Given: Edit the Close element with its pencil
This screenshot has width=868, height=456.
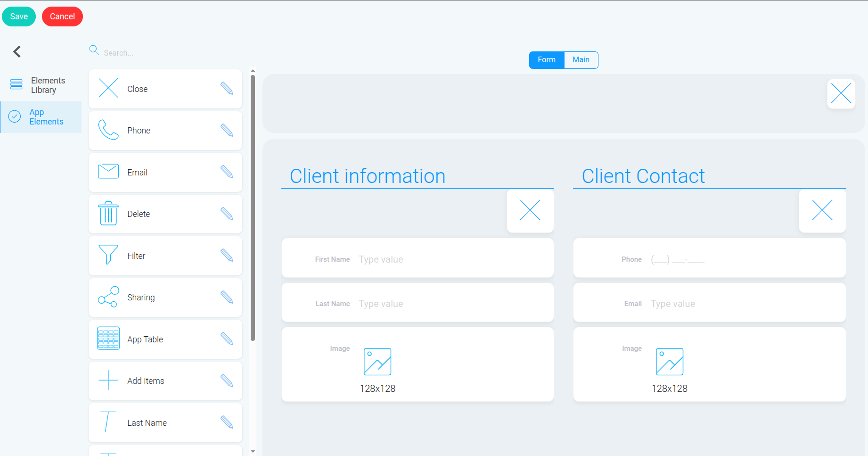Looking at the screenshot, I should click(x=227, y=88).
